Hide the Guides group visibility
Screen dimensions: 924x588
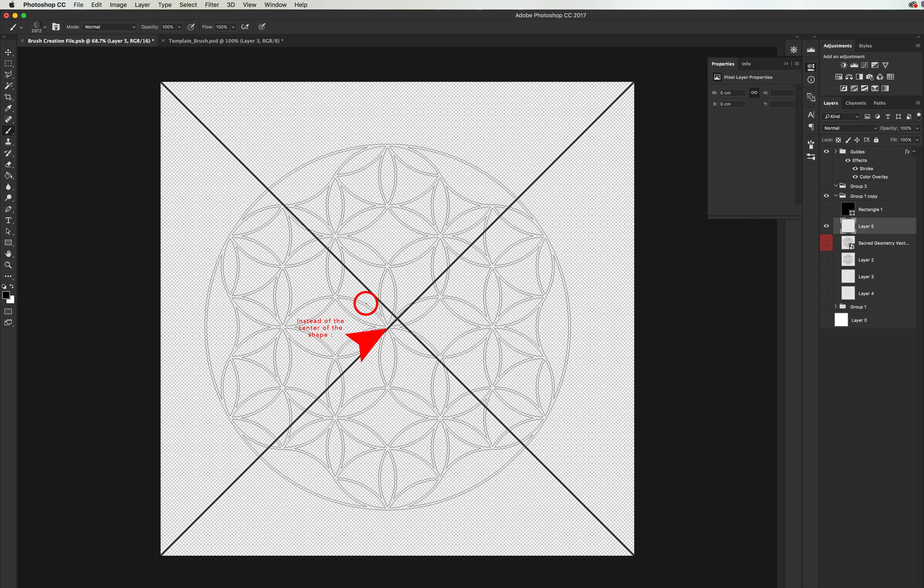826,152
